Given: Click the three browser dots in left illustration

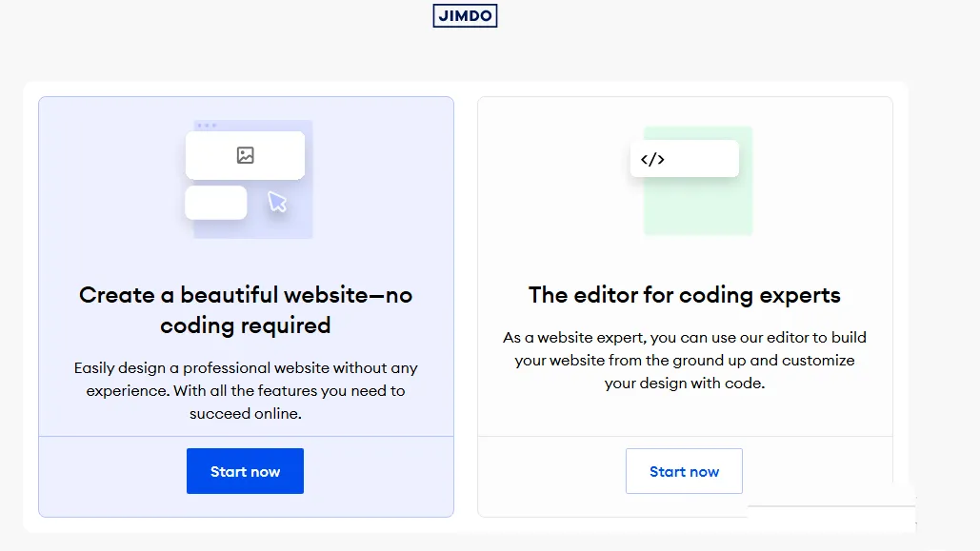Looking at the screenshot, I should [x=206, y=126].
